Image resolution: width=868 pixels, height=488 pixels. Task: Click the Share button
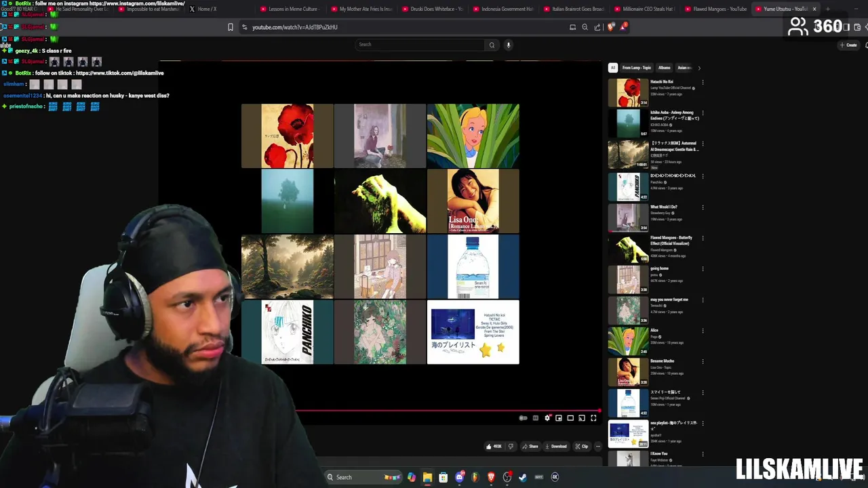[530, 447]
